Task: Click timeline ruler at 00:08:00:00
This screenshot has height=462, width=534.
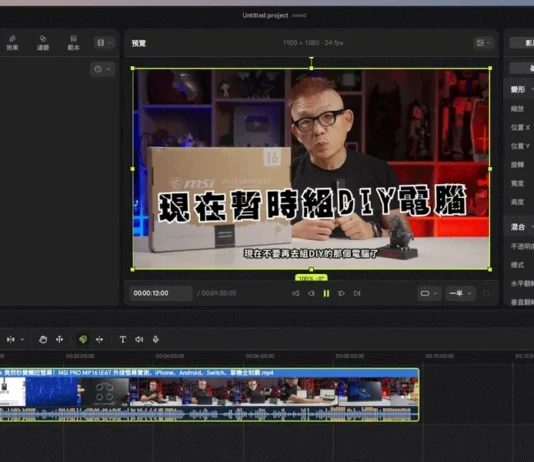Action: pos(350,356)
